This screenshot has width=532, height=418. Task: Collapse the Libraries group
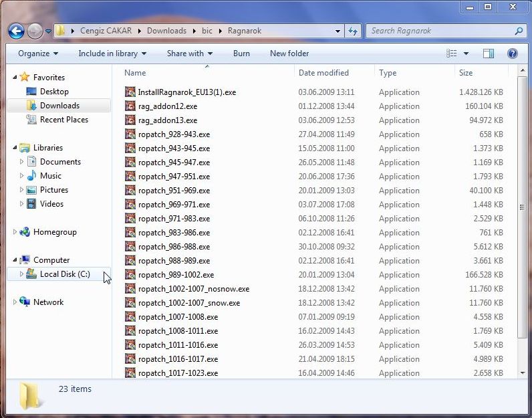(15, 148)
